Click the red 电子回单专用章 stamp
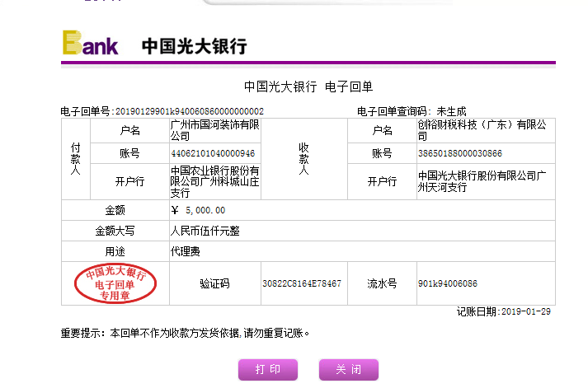The height and width of the screenshot is (388, 588). click(115, 283)
